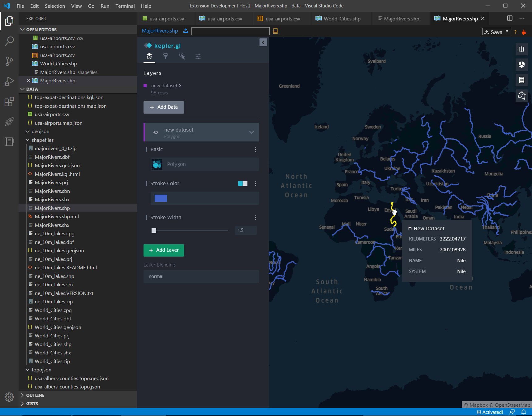532x416 pixels.
Task: Open the Terminal menu
Action: pos(125,6)
